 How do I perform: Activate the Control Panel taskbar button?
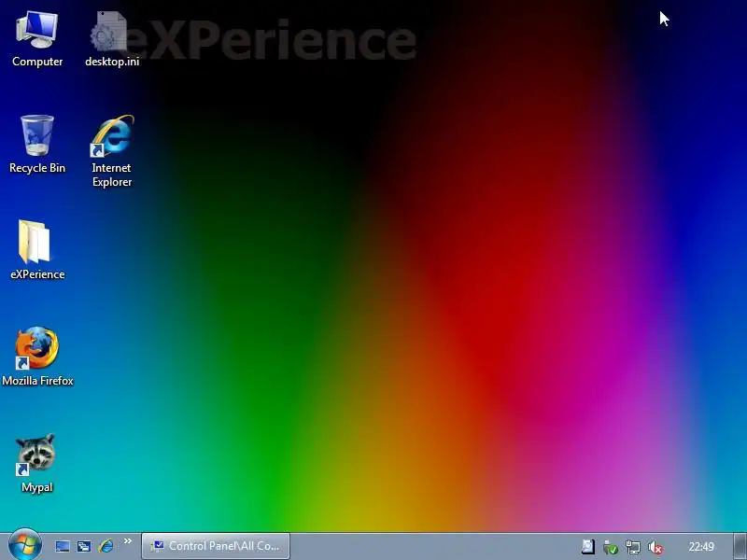coord(216,546)
